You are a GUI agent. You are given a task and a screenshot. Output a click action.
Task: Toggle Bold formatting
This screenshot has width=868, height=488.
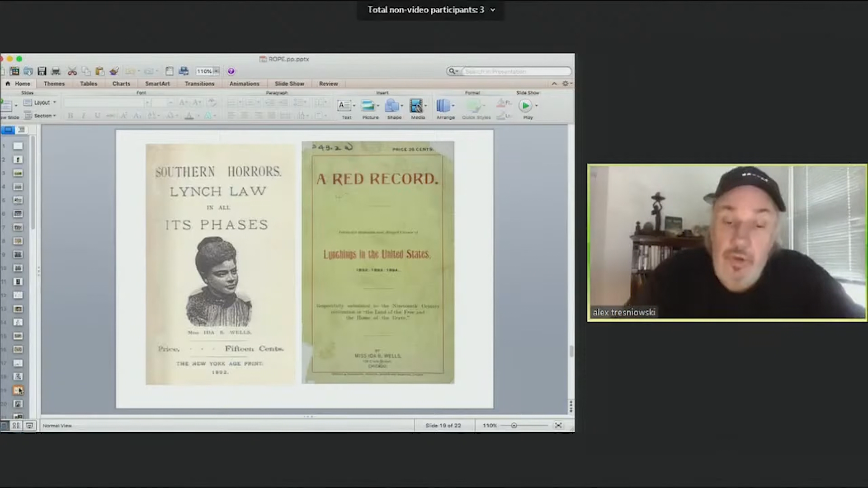coord(70,116)
